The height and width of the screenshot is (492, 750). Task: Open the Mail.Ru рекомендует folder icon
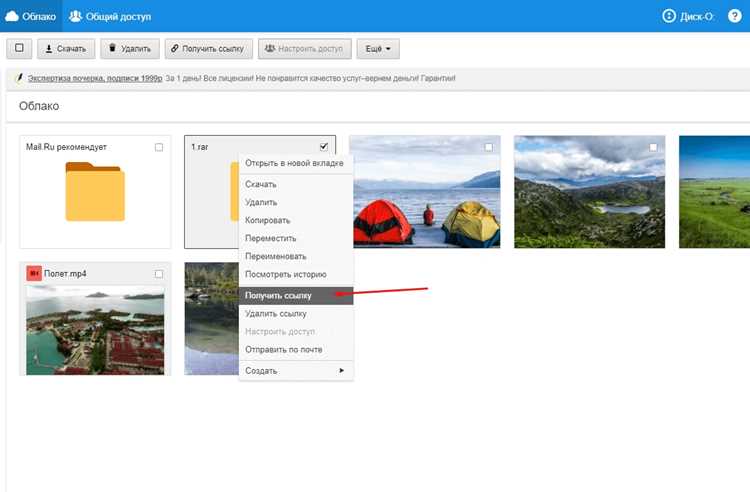(95, 191)
